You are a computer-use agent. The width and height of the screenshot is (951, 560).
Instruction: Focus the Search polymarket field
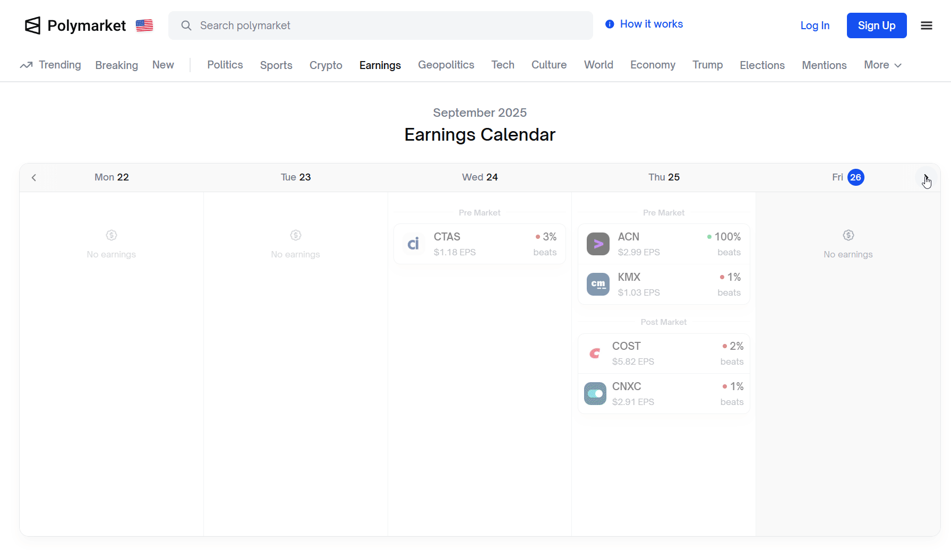click(380, 25)
